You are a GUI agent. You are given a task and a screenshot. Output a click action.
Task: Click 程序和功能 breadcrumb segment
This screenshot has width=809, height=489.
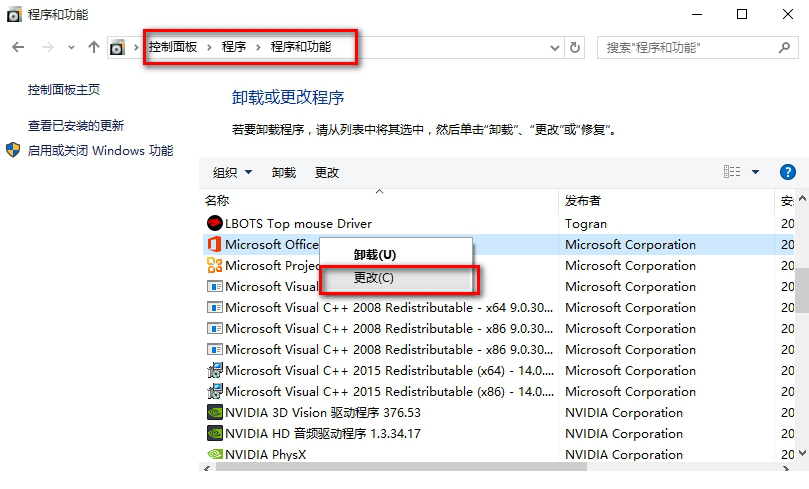click(301, 47)
